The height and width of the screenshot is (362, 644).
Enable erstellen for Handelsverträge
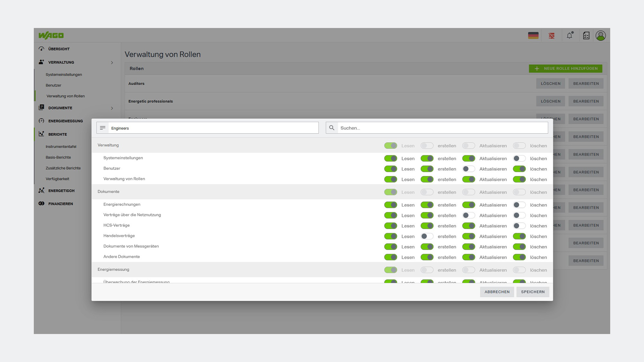(x=427, y=237)
